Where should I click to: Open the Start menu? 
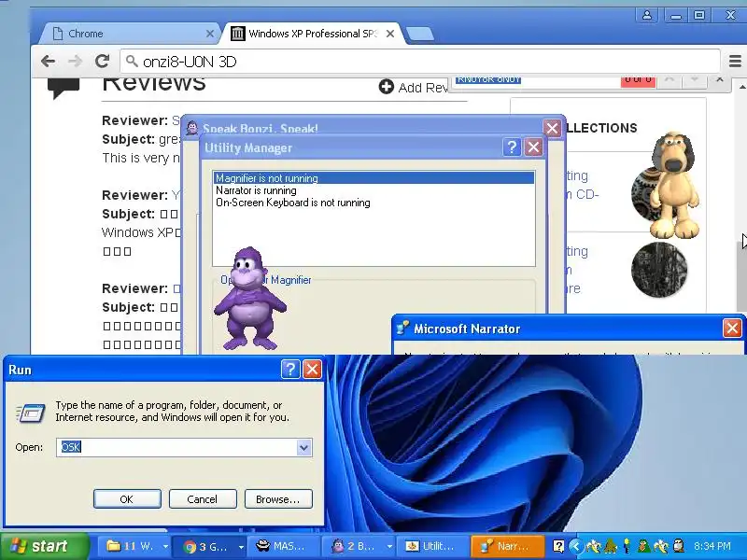44,546
